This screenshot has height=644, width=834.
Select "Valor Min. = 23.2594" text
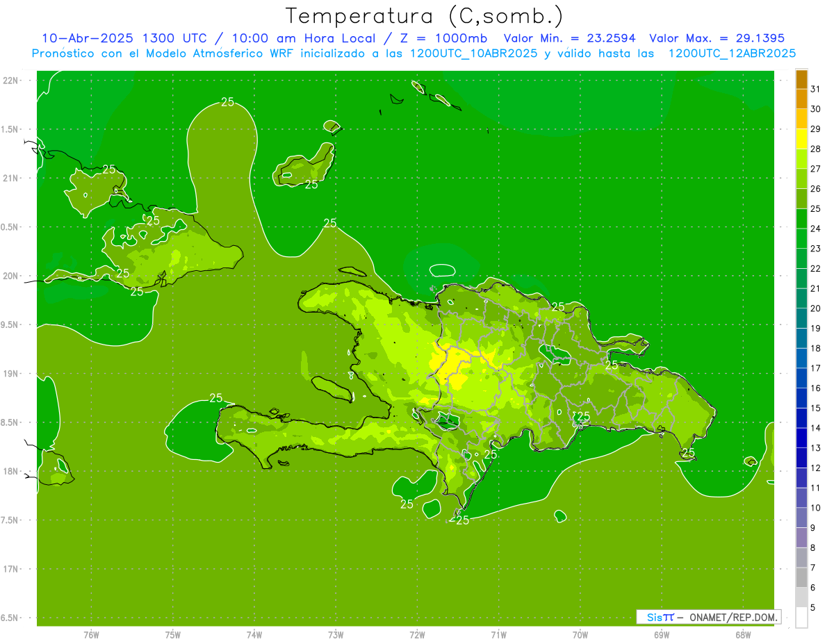pyautogui.click(x=569, y=38)
